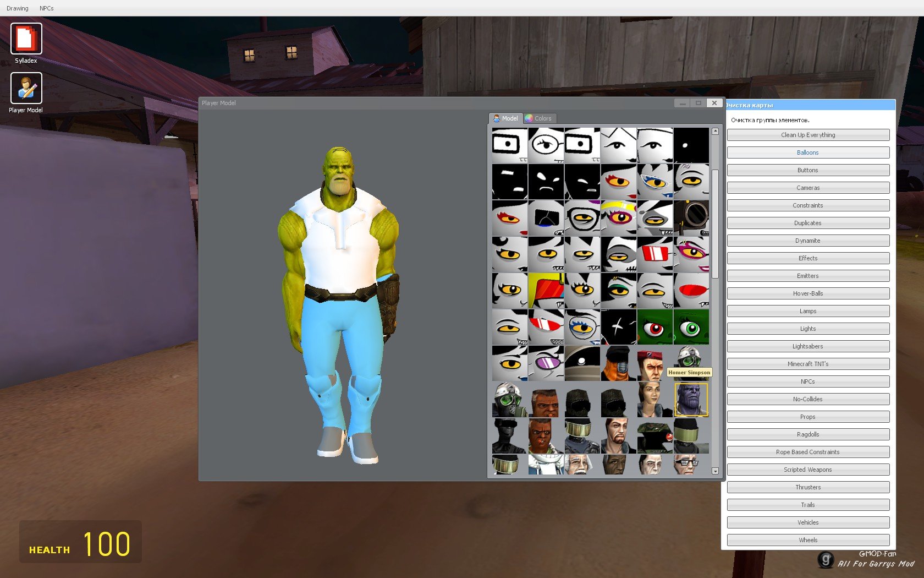Clean up Trails
Image resolution: width=924 pixels, height=578 pixels.
pyautogui.click(x=808, y=505)
